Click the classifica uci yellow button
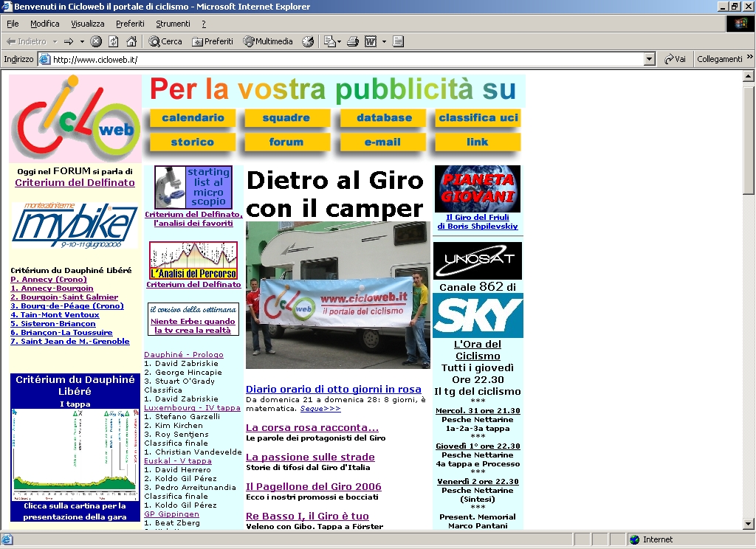Screen dimensions: 756x549 [478, 117]
